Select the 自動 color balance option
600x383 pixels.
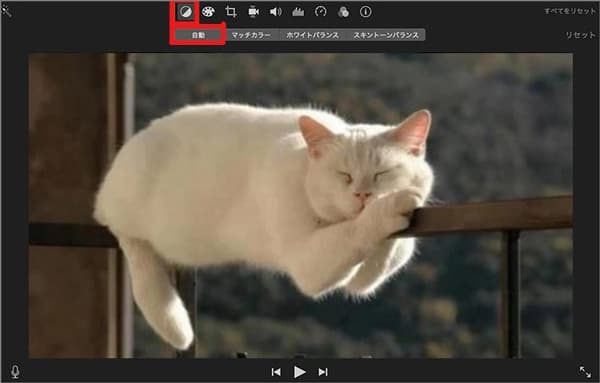(199, 35)
